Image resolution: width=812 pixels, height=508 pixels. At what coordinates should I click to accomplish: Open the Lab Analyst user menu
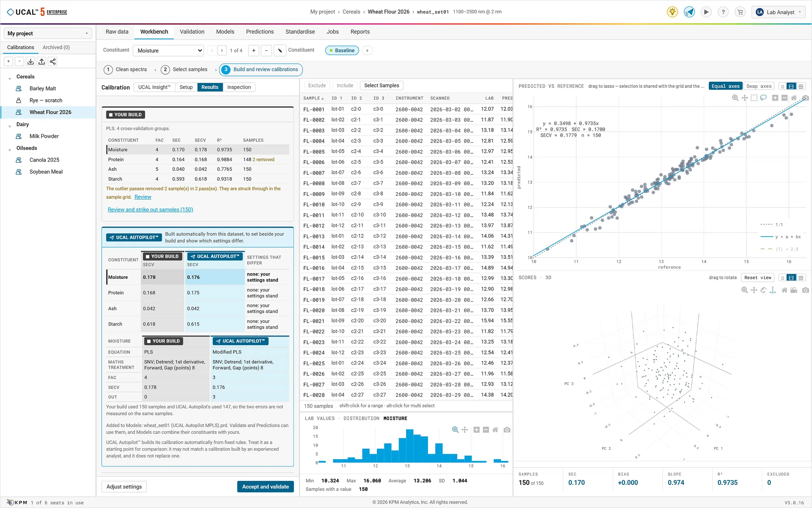coord(778,12)
